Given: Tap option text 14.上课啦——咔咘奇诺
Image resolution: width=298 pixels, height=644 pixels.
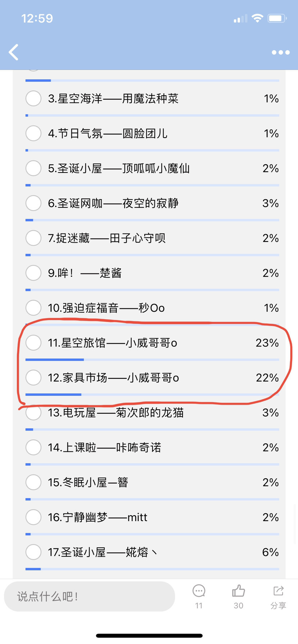Looking at the screenshot, I should point(104,447).
